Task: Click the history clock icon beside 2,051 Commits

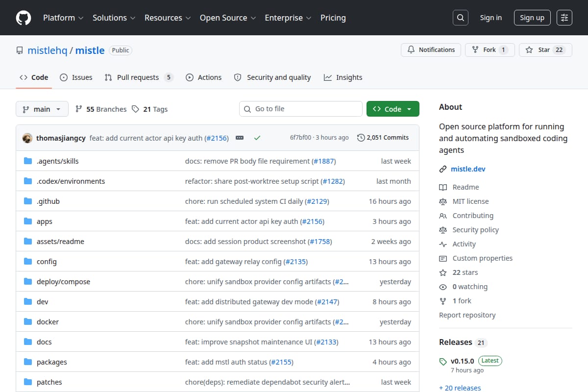Action: [361, 138]
